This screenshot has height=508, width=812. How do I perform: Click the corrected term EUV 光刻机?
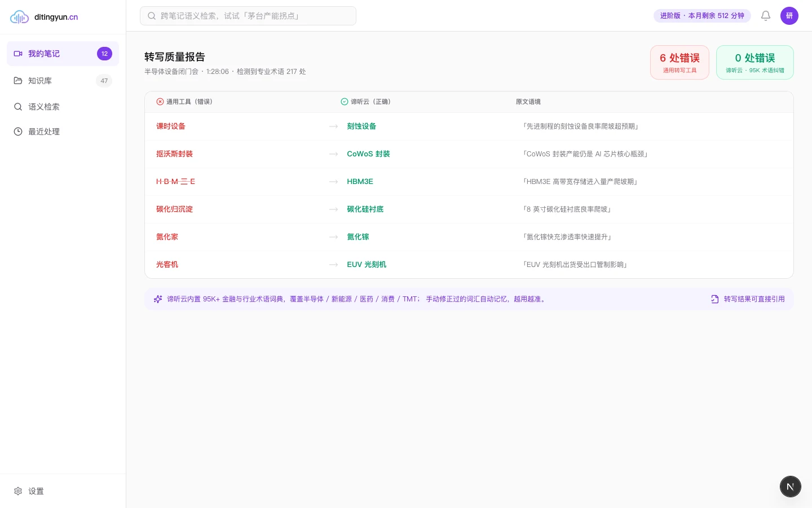click(x=367, y=265)
